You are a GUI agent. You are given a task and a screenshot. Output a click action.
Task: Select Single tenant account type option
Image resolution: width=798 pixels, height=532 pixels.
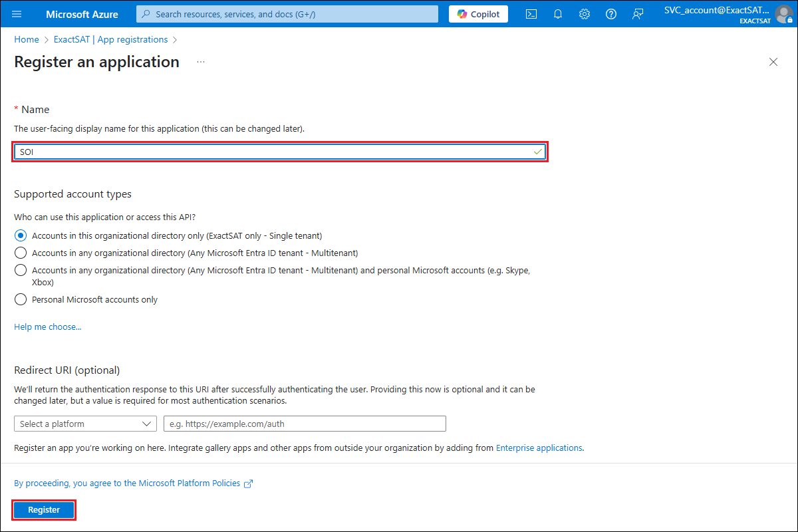(21, 235)
